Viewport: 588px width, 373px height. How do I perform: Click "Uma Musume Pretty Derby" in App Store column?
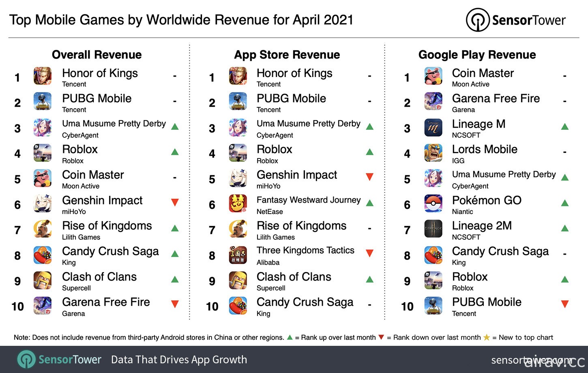[x=309, y=123]
